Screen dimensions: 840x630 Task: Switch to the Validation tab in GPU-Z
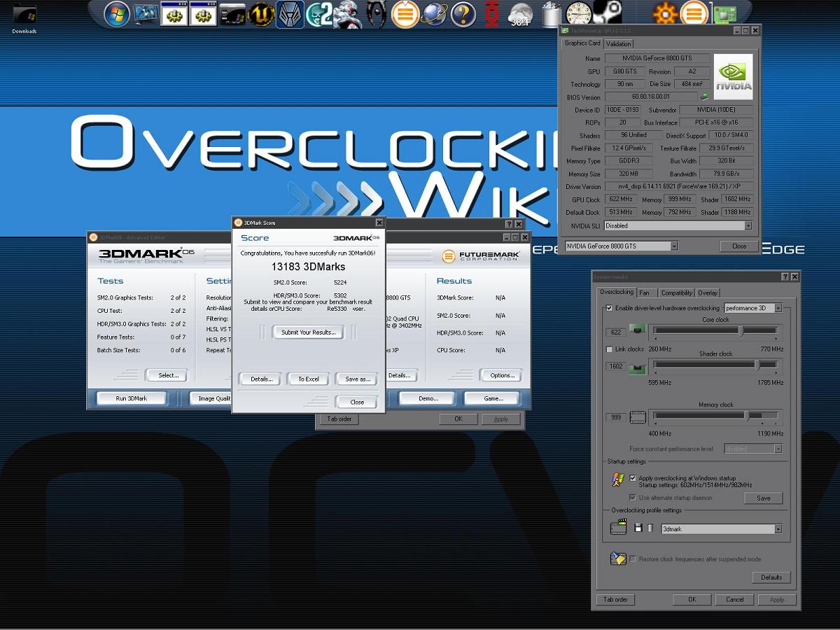[618, 43]
